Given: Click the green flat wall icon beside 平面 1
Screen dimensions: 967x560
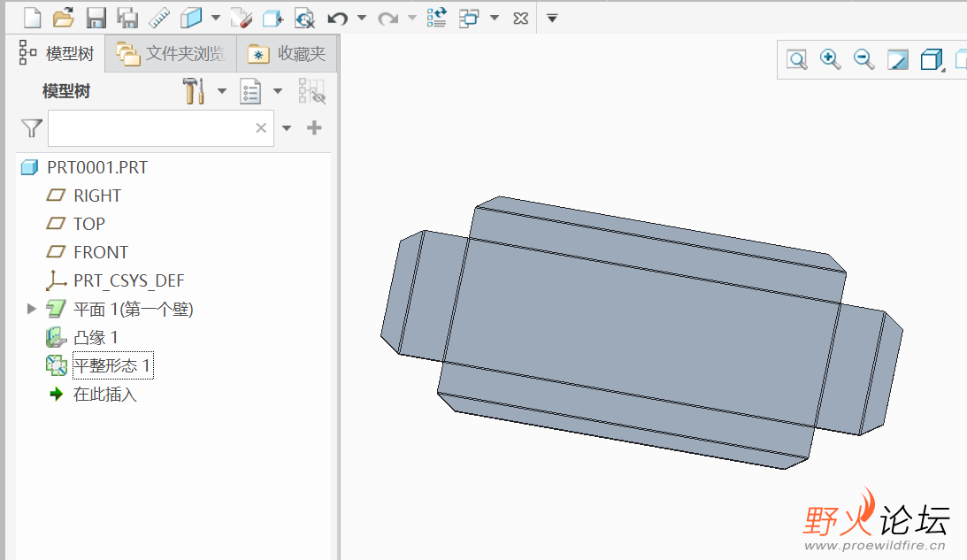Looking at the screenshot, I should tap(56, 309).
